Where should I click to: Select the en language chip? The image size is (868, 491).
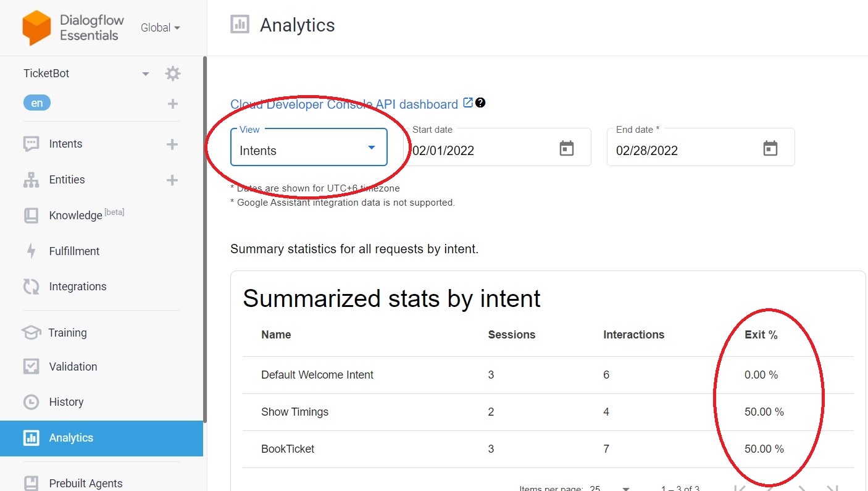tap(36, 103)
